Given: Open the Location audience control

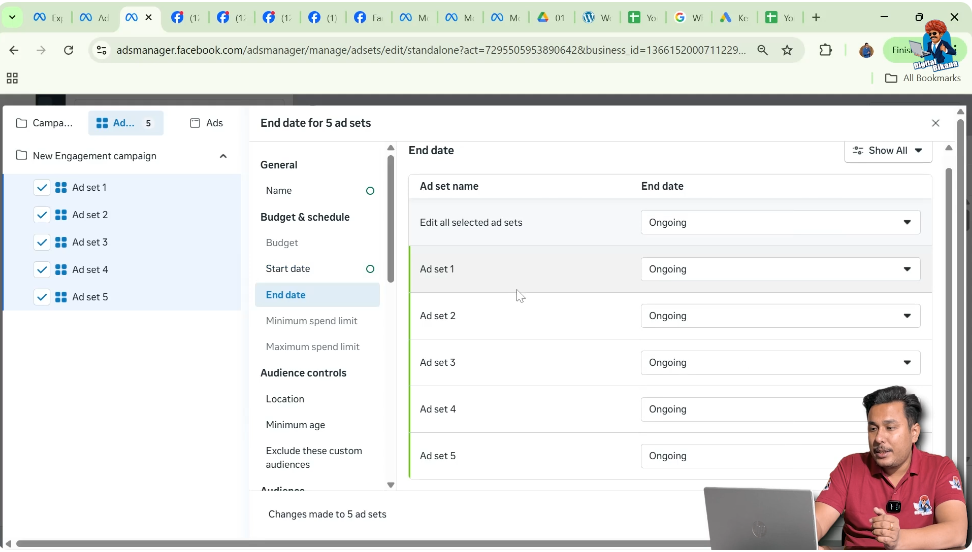Looking at the screenshot, I should [x=317, y=399].
